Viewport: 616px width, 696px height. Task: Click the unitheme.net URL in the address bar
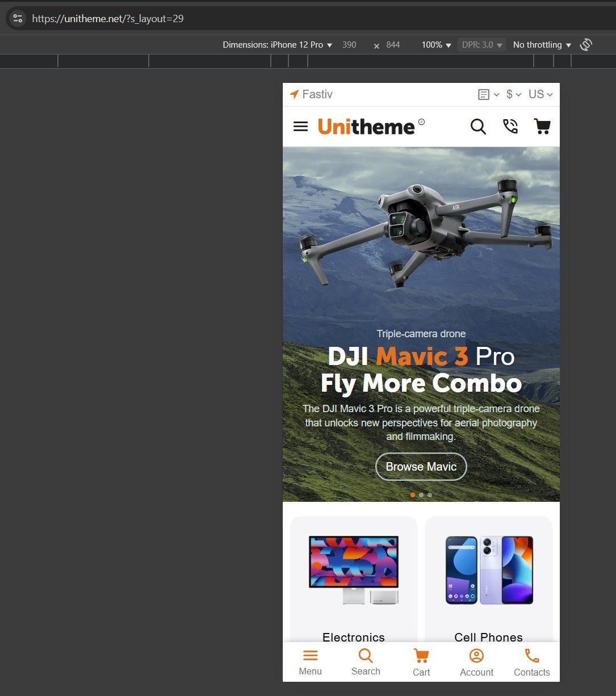[108, 19]
